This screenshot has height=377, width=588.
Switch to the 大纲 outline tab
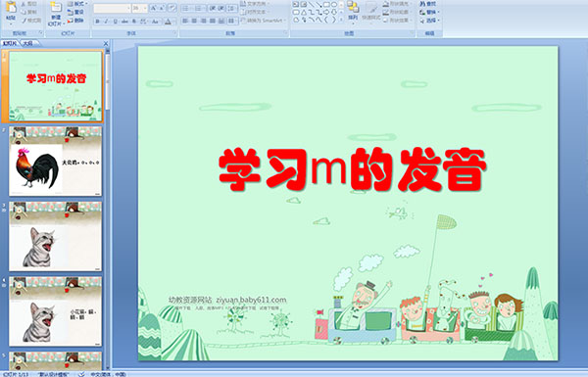[27, 43]
